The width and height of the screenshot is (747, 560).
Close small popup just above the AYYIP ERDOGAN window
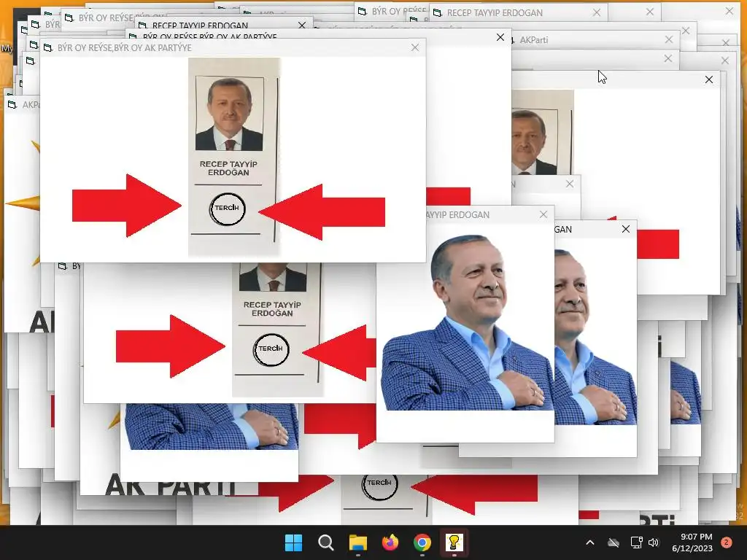point(570,184)
